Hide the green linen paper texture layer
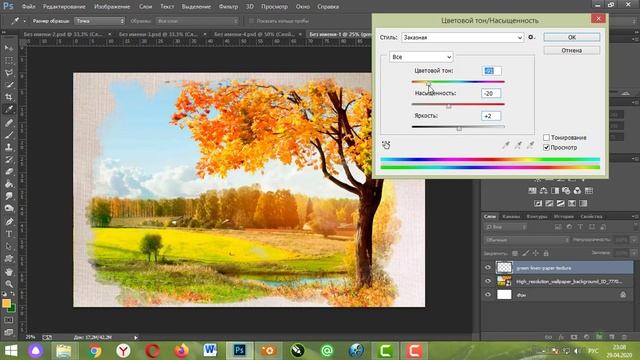Screen dimensions: 640x360 coord(488,268)
